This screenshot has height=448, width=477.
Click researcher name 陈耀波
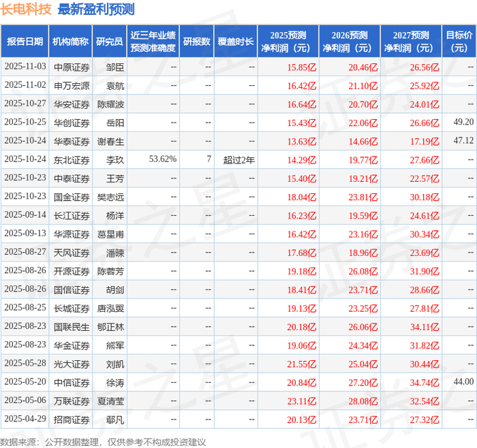tap(110, 104)
